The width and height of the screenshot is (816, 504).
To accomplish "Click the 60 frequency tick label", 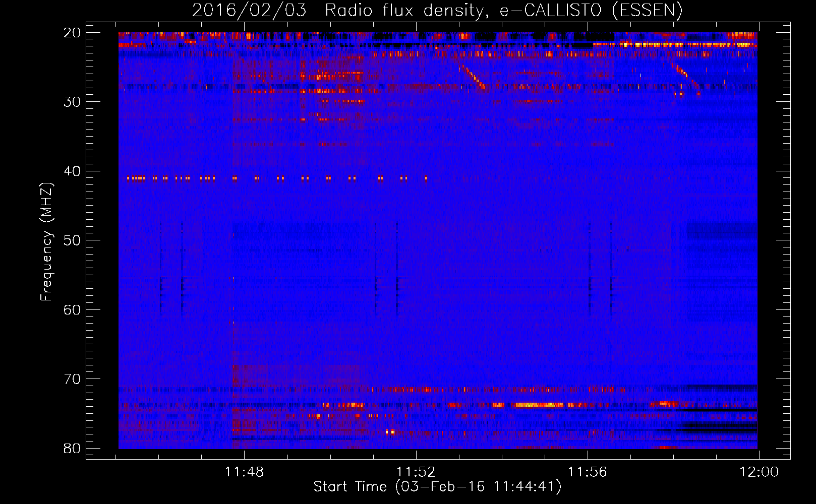I will tap(72, 310).
